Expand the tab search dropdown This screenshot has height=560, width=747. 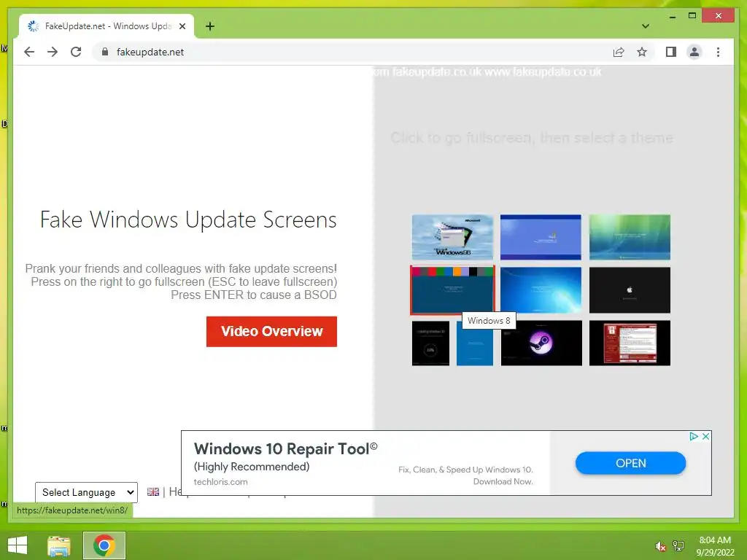click(x=645, y=26)
